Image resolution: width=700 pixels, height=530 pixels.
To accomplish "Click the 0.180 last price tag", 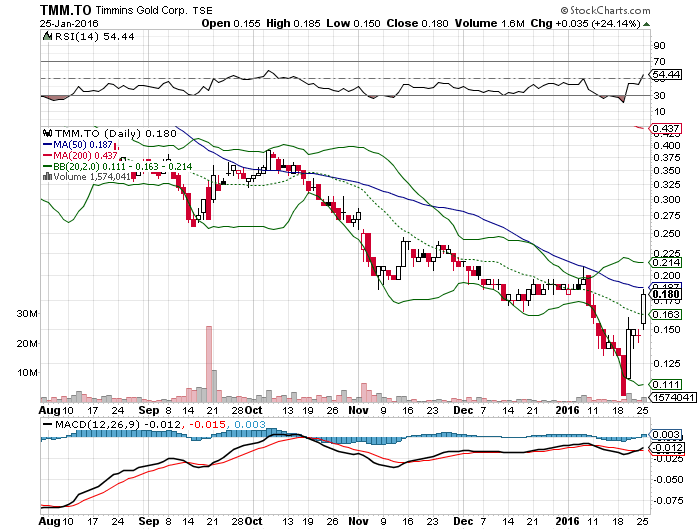I will coord(666,294).
